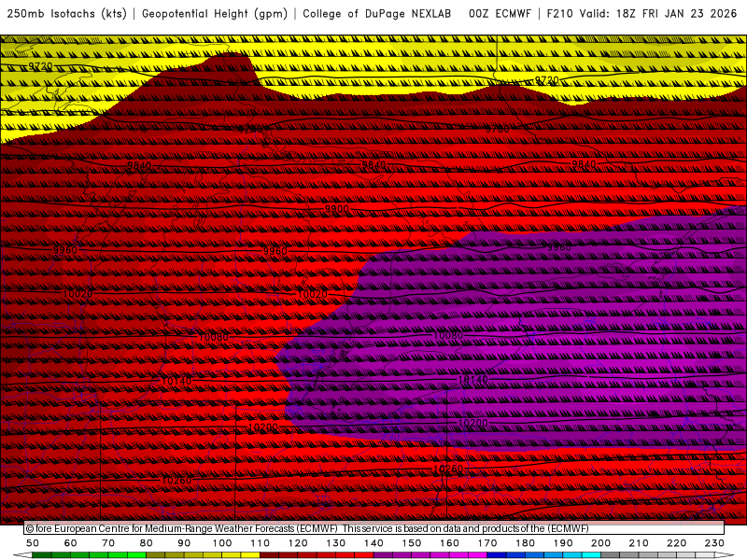The image size is (747, 560).
Task: Click the 9960 contour label inside purple area
Action: click(558, 247)
